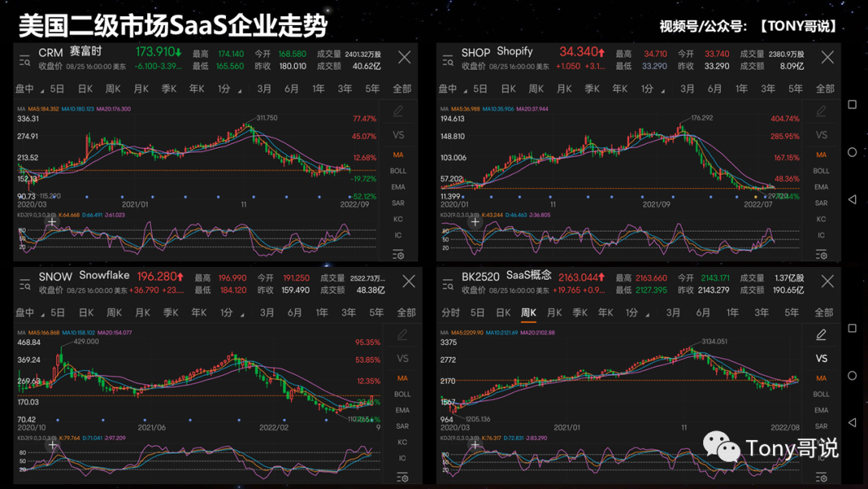This screenshot has width=868, height=489.
Task: Tap the lower Android recent-apps square button
Action: tap(852, 328)
